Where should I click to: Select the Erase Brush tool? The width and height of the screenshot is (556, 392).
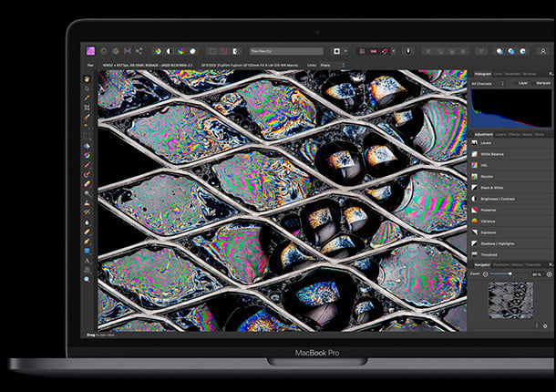click(x=88, y=184)
